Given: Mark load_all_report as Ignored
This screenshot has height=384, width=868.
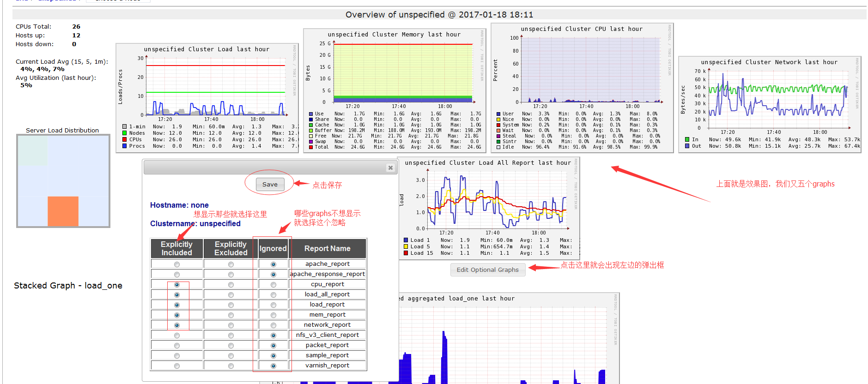Looking at the screenshot, I should point(273,295).
